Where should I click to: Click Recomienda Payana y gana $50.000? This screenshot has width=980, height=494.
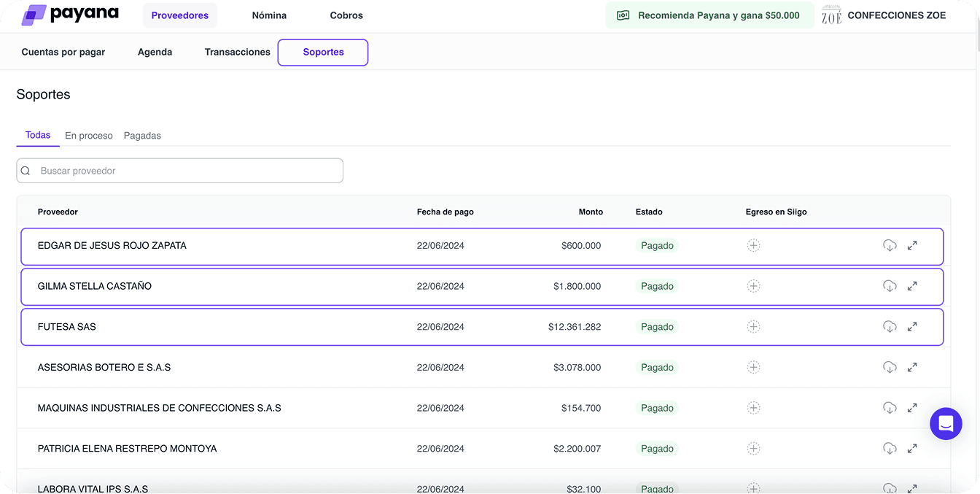[x=709, y=15]
